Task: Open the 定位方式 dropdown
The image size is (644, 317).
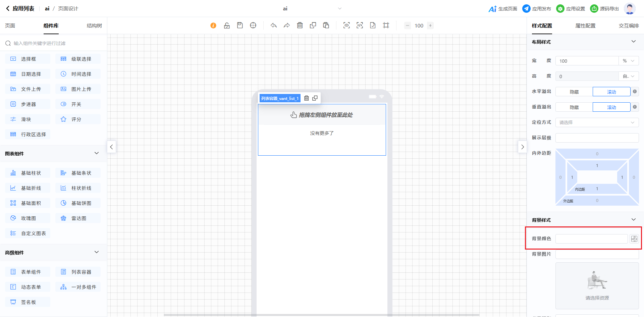Action: point(597,122)
